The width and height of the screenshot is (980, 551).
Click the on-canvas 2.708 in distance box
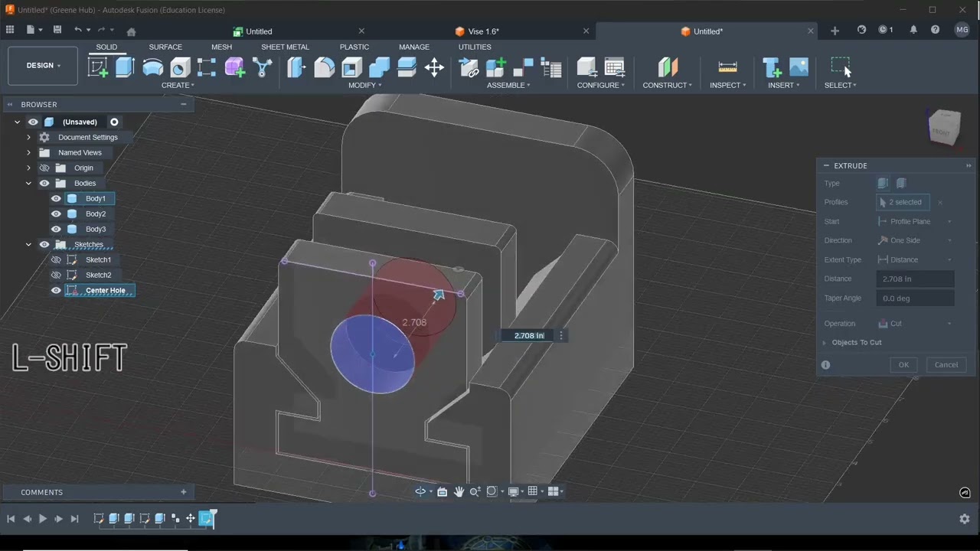[x=528, y=335]
